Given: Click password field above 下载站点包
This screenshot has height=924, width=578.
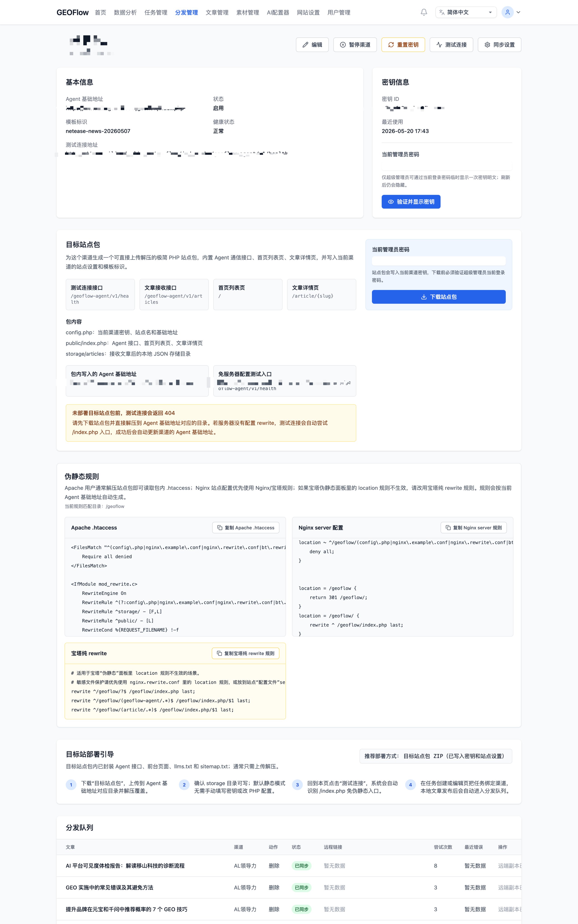Looking at the screenshot, I should point(439,261).
